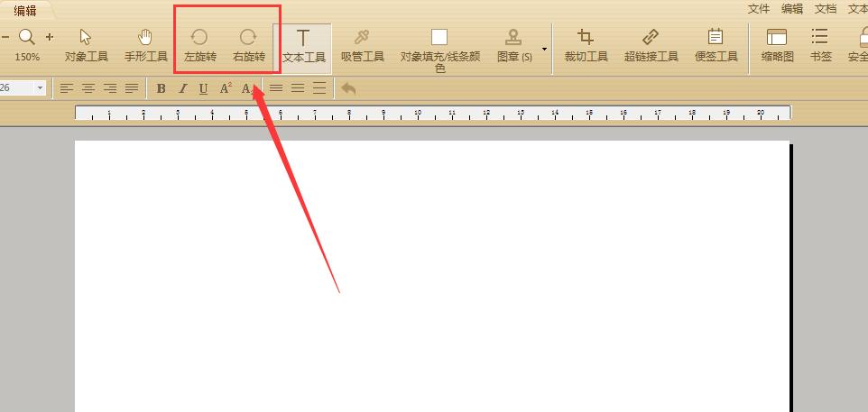The height and width of the screenshot is (412, 868).
Task: Open the 文档 menu
Action: [826, 9]
